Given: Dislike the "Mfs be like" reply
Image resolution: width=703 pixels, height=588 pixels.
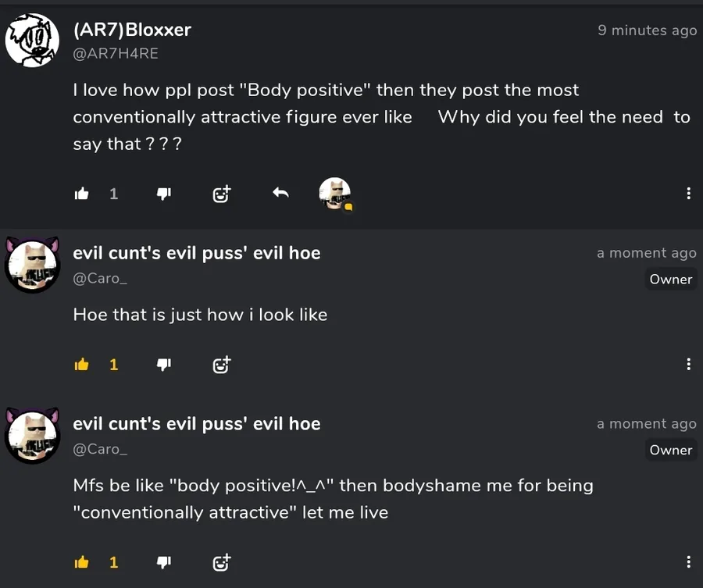Looking at the screenshot, I should tap(164, 562).
